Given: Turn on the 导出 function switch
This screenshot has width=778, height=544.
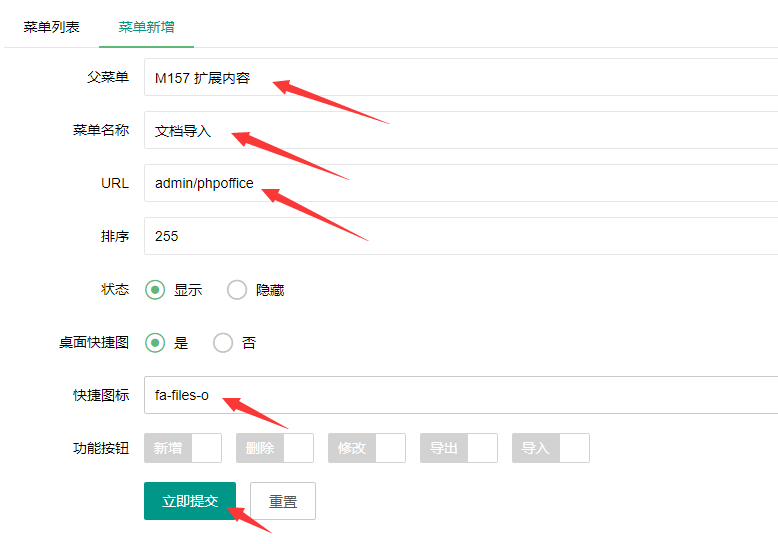Looking at the screenshot, I should [x=459, y=448].
